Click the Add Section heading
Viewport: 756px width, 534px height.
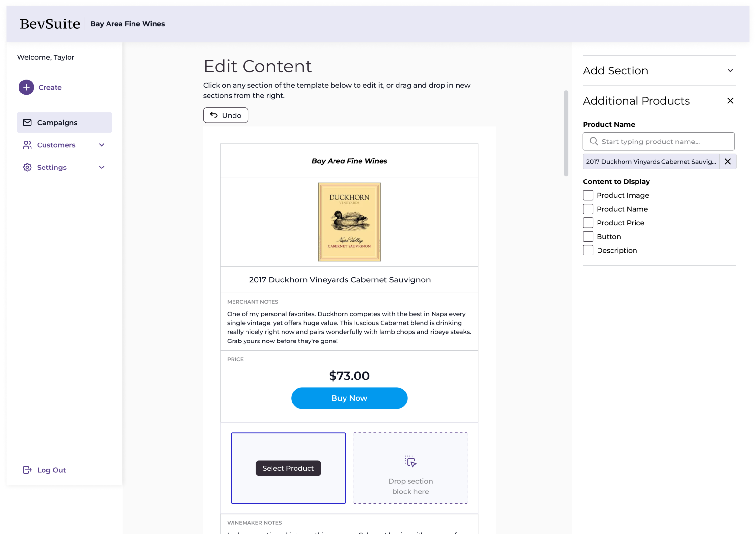pos(615,70)
